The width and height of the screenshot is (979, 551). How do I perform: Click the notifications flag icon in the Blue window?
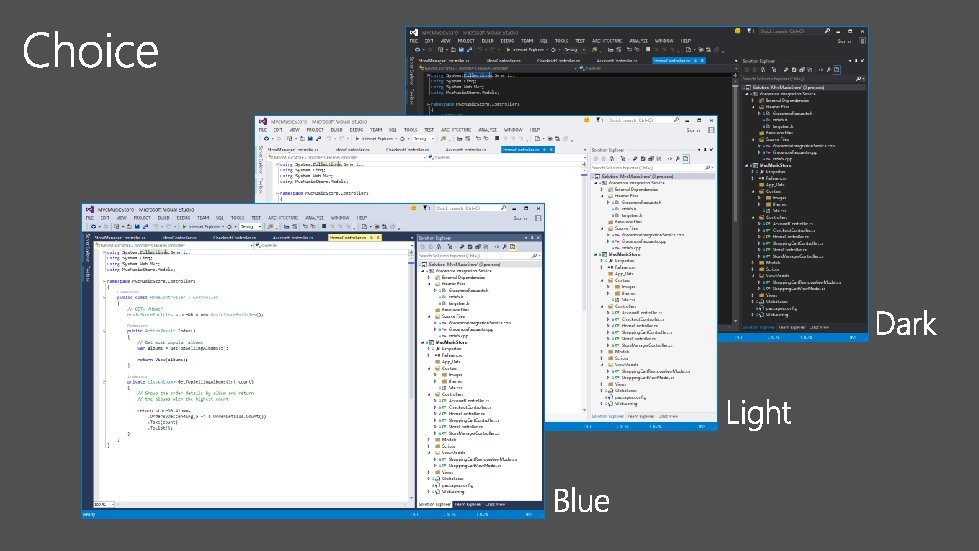425,208
